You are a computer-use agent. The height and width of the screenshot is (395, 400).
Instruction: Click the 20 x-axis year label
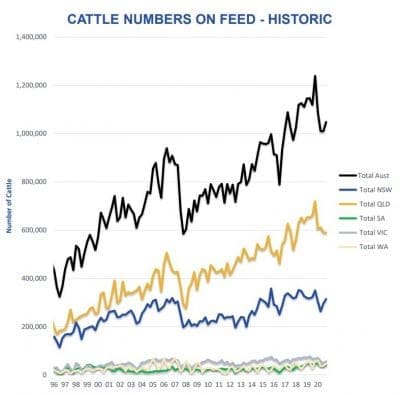click(318, 384)
